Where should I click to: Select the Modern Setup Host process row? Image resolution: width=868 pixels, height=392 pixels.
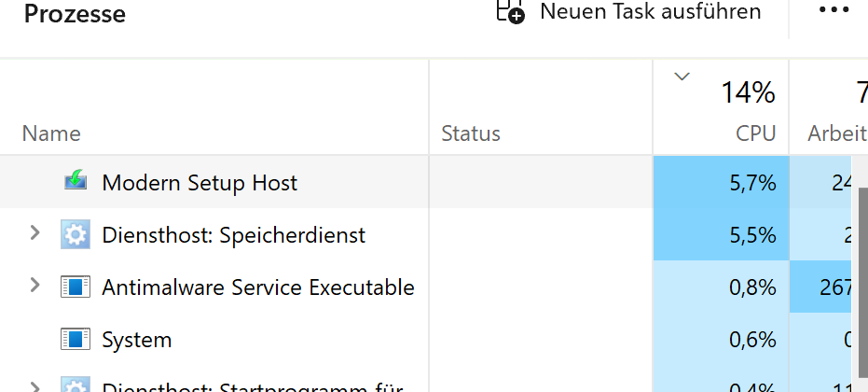click(x=280, y=182)
